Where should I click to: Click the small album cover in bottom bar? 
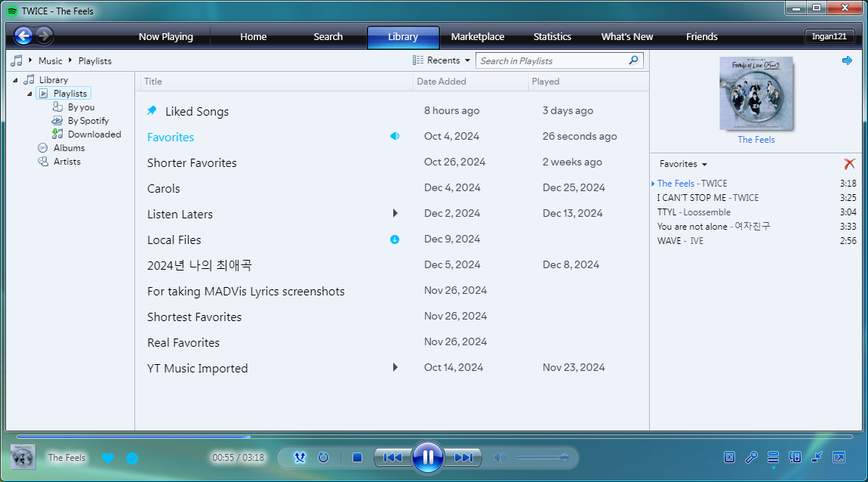[x=23, y=457]
